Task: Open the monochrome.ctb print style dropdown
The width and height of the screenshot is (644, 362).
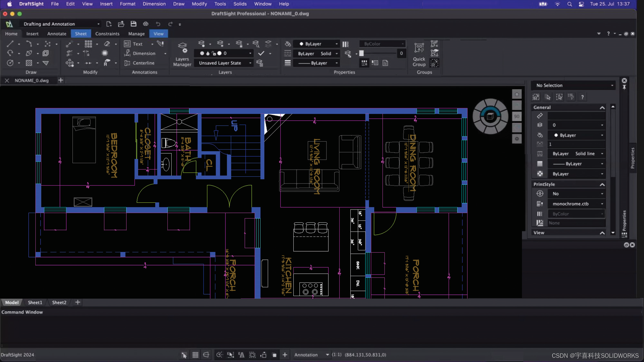Action: tap(601, 203)
